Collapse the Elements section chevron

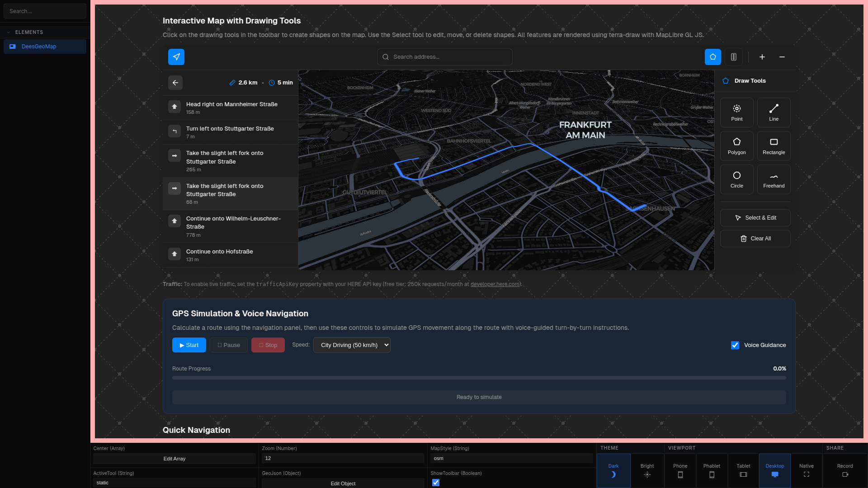point(9,33)
